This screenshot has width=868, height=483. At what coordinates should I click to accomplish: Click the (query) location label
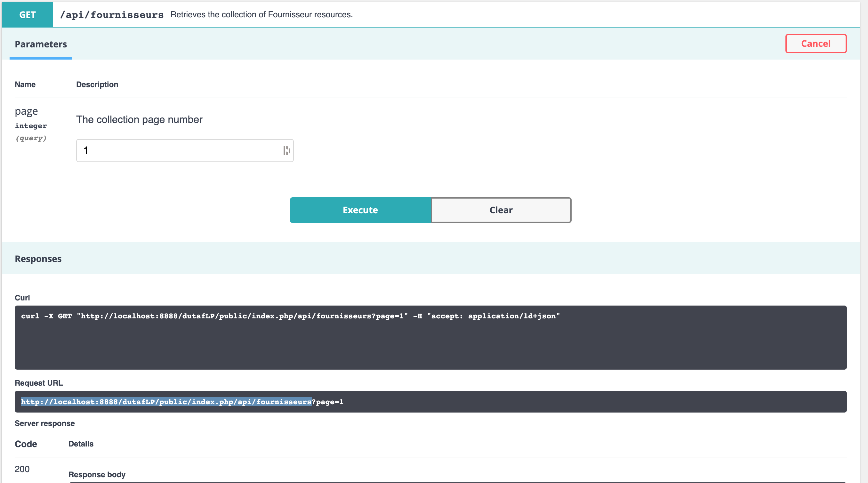coord(31,138)
